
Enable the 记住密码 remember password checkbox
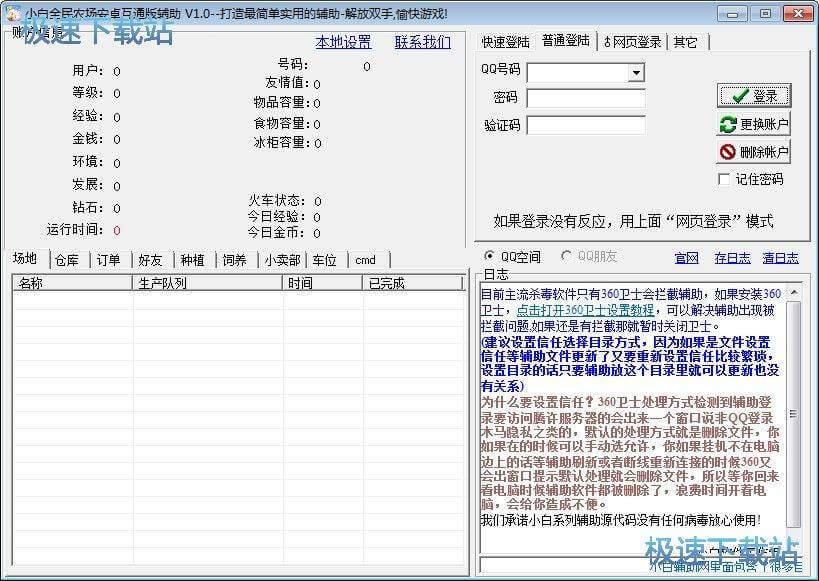[724, 179]
